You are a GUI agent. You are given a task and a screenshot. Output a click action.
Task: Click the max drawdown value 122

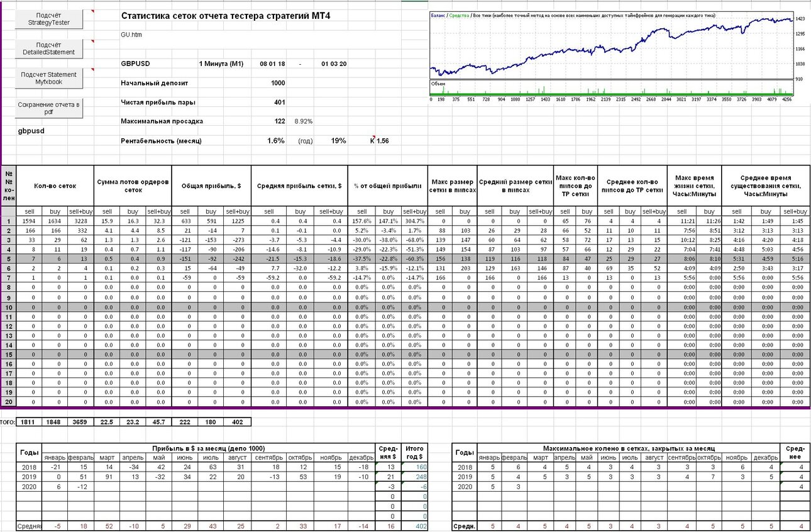[279, 121]
